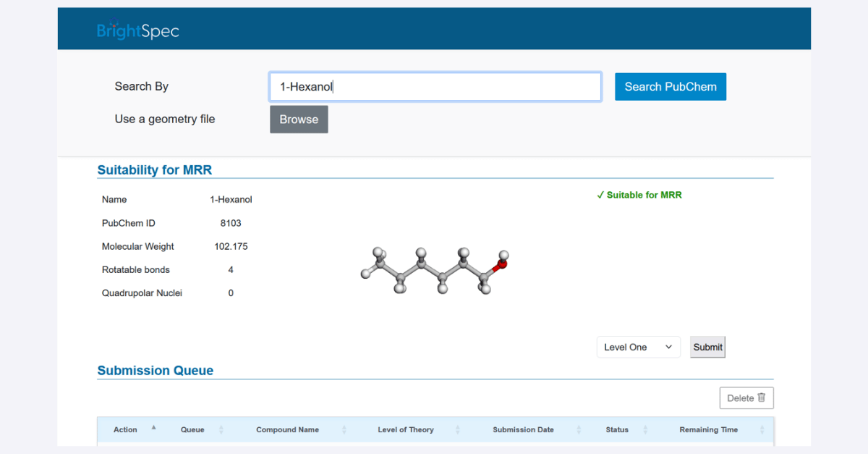Sort by Status column header
868x454 pixels.
617,429
